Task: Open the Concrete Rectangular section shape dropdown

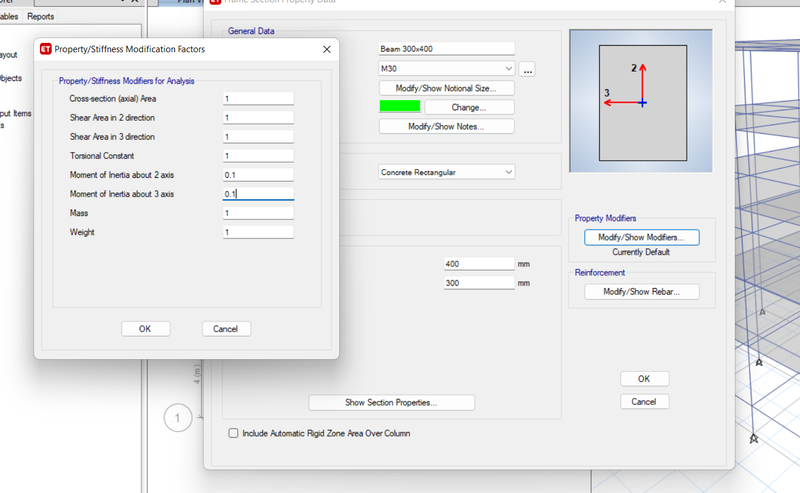Action: (x=446, y=172)
